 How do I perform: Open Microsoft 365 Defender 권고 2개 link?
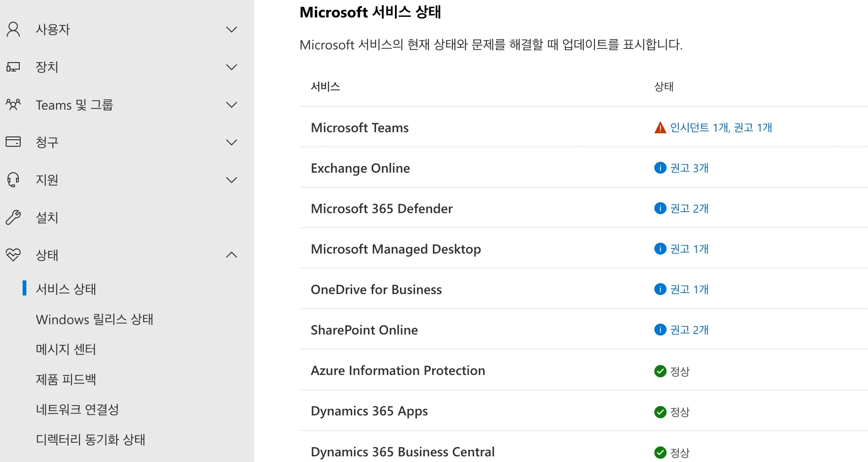click(689, 208)
